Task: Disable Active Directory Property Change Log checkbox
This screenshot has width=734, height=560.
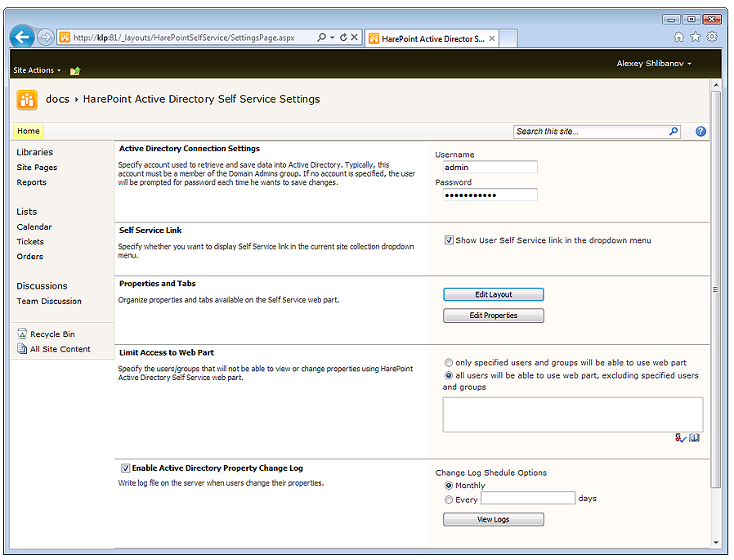Action: click(125, 468)
